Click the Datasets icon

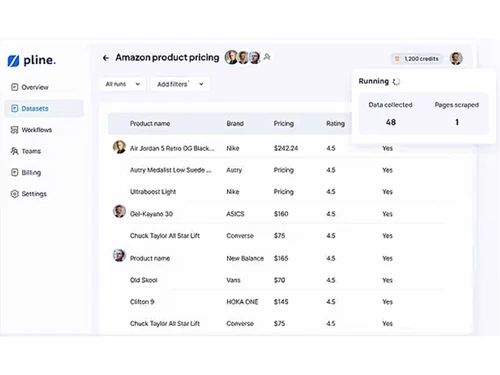[14, 108]
